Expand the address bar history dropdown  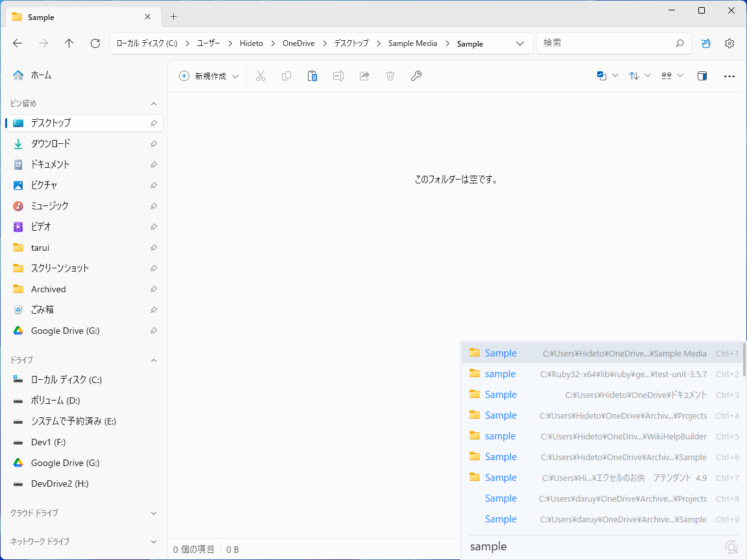(520, 43)
